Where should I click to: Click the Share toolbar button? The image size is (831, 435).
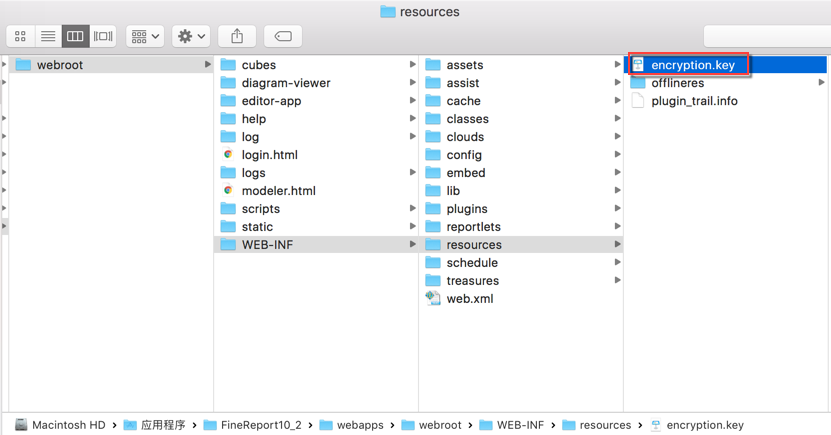pyautogui.click(x=237, y=36)
